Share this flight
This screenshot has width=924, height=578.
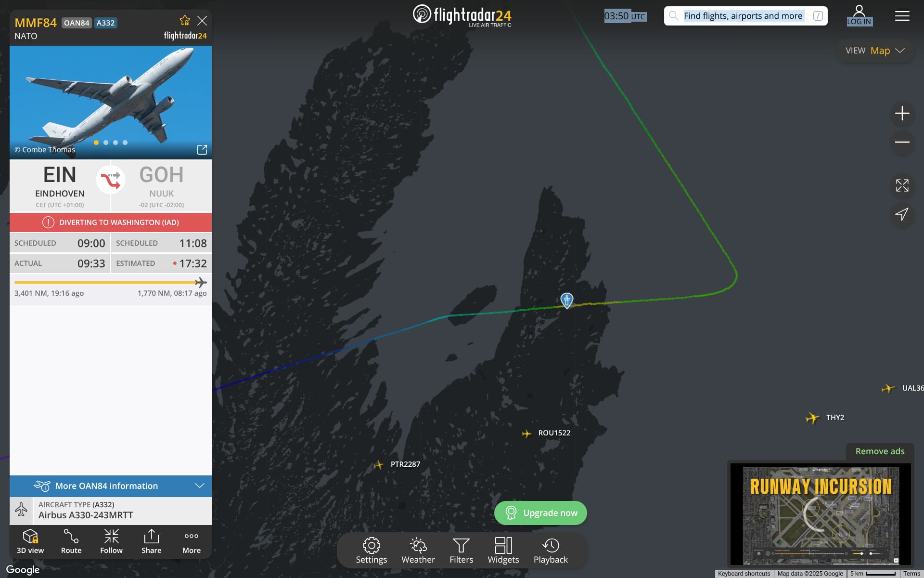pyautogui.click(x=151, y=541)
